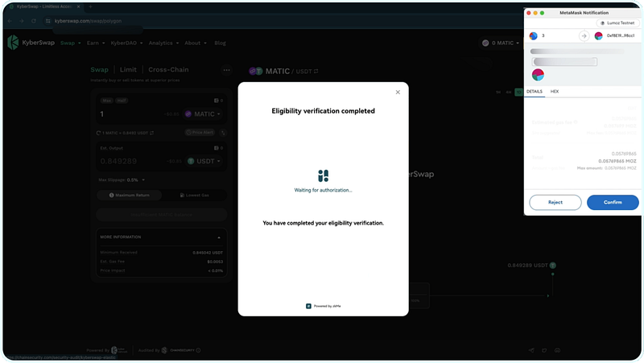Click the gas fee info icon in MetaMask
The width and height of the screenshot is (644, 363).
point(576,122)
